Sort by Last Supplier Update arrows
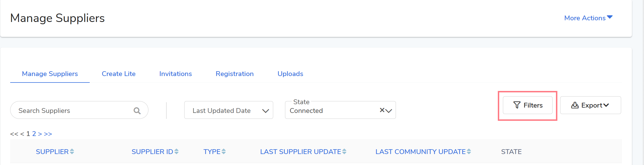 tap(344, 151)
